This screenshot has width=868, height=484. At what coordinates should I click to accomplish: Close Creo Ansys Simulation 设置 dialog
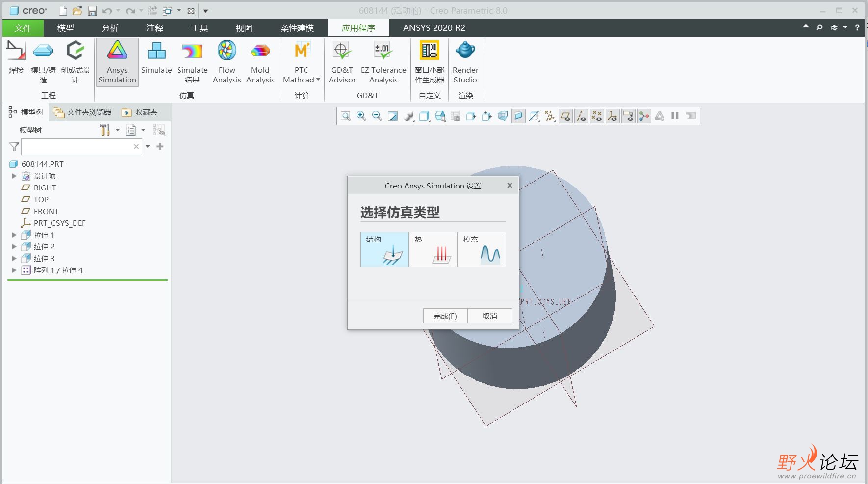(510, 185)
